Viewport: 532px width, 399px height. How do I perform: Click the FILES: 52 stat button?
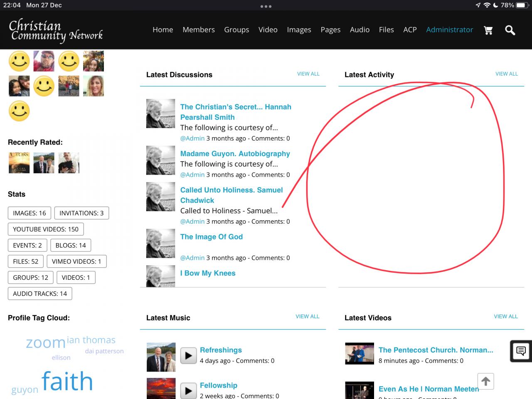(26, 261)
